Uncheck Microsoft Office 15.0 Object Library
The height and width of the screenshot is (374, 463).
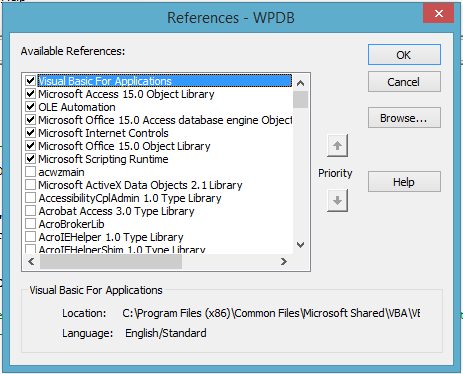pyautogui.click(x=30, y=146)
